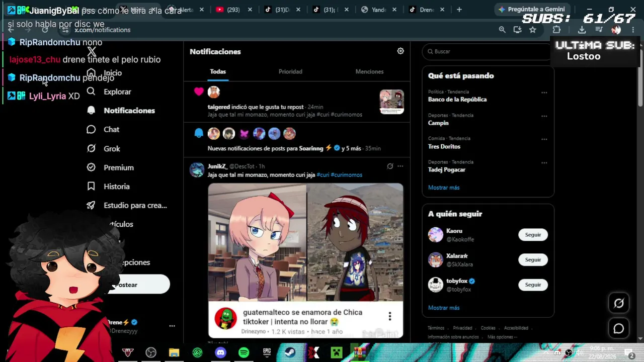
Task: Click the pink heart like-notification icon
Action: pos(199,92)
